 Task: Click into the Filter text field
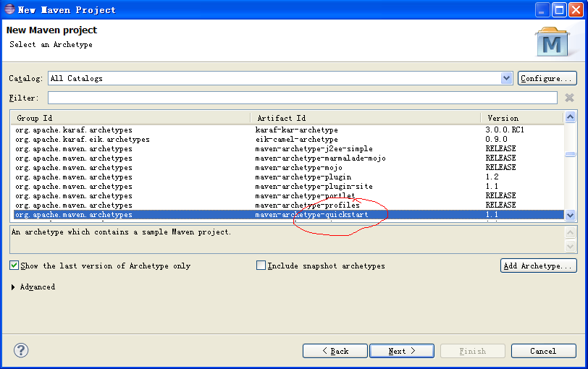pos(302,98)
